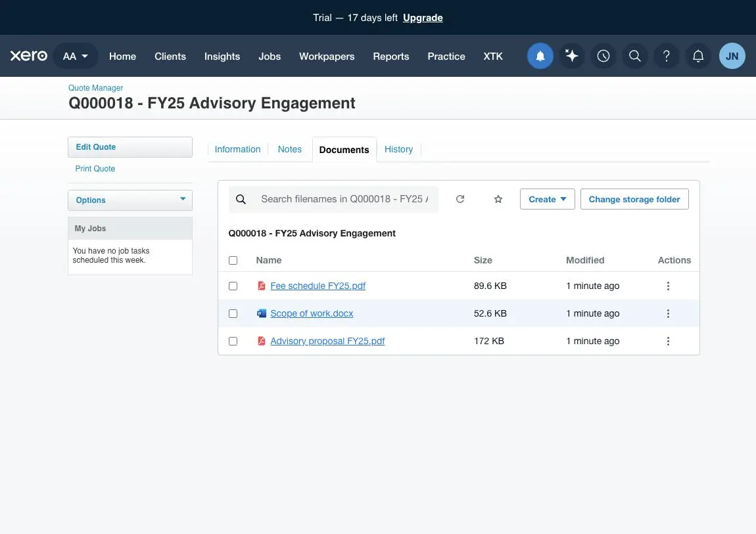Screen dimensions: 756x534
Task: Open the sparkle AI assistant icon
Action: pos(572,56)
